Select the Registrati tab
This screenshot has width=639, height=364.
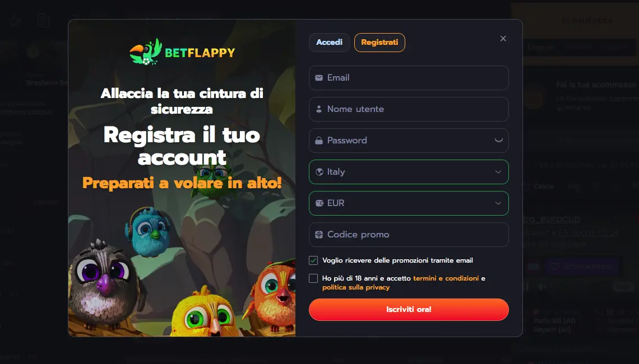click(x=379, y=43)
